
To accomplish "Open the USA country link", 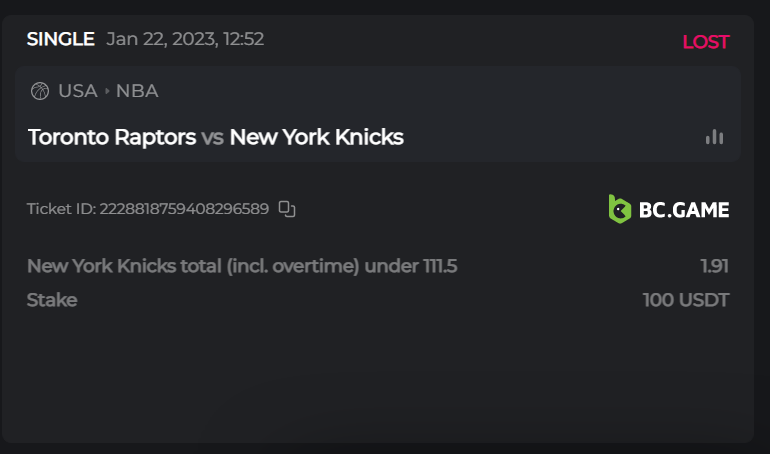I will click(x=77, y=91).
